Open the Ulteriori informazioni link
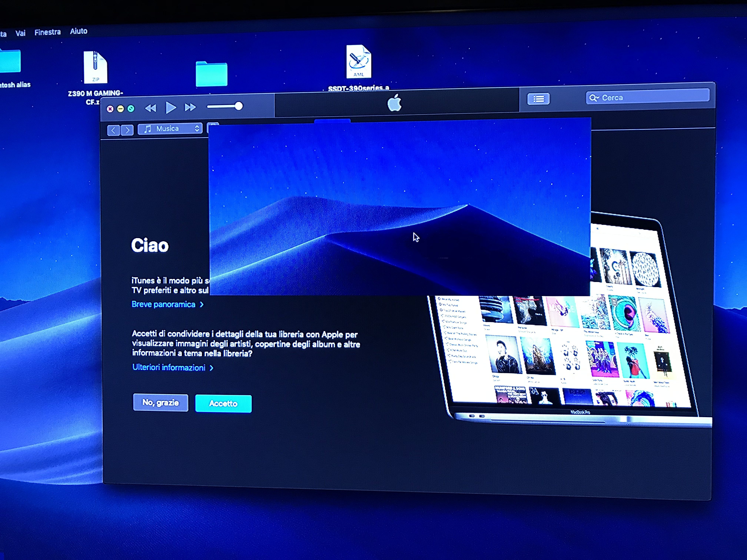747x560 pixels. 172,367
